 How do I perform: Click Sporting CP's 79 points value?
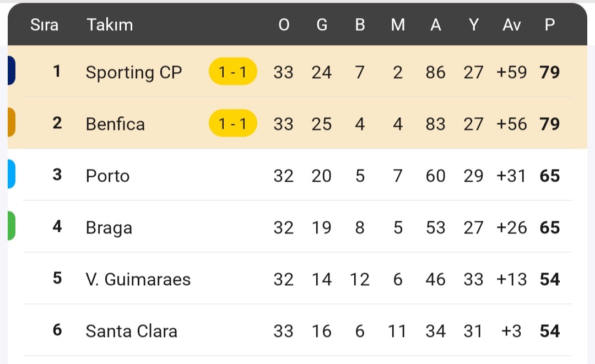click(x=550, y=72)
